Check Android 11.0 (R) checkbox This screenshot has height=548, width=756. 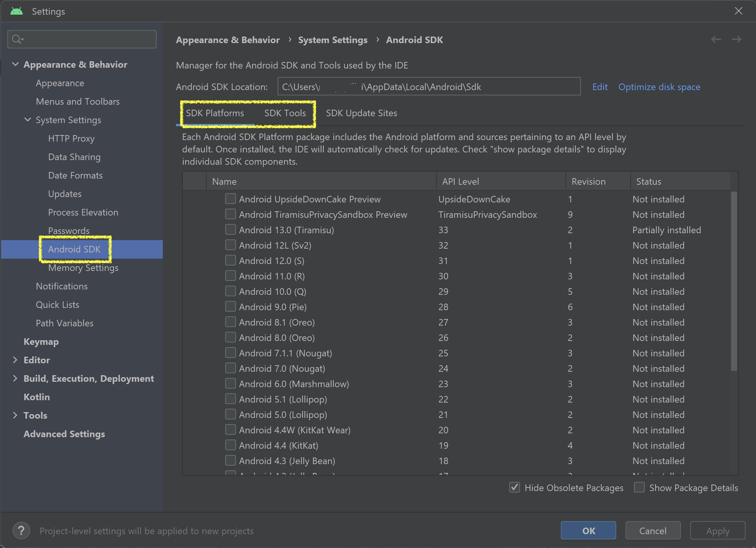coord(231,276)
